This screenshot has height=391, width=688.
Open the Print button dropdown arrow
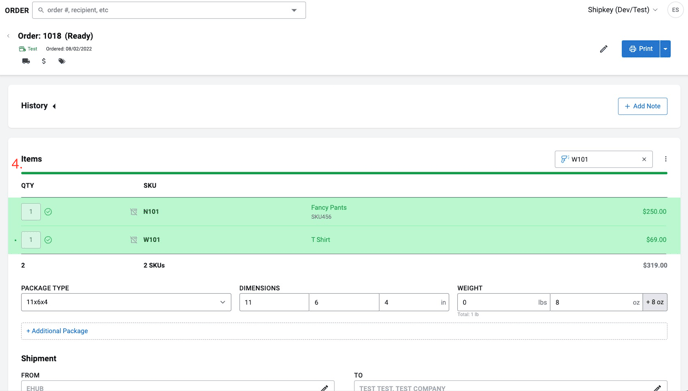[x=665, y=49]
